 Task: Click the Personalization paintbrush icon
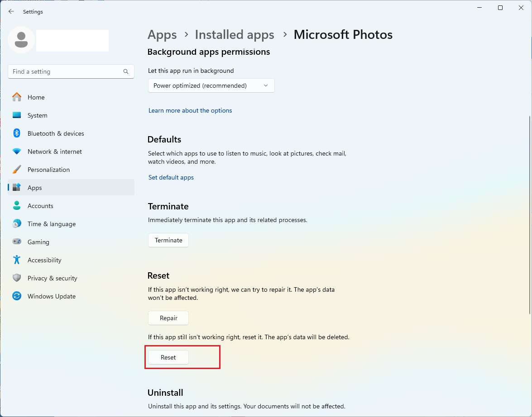(17, 170)
